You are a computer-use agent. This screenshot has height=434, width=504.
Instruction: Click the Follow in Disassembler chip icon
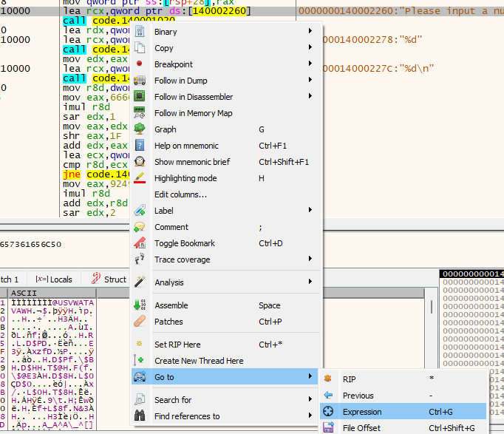tap(140, 96)
